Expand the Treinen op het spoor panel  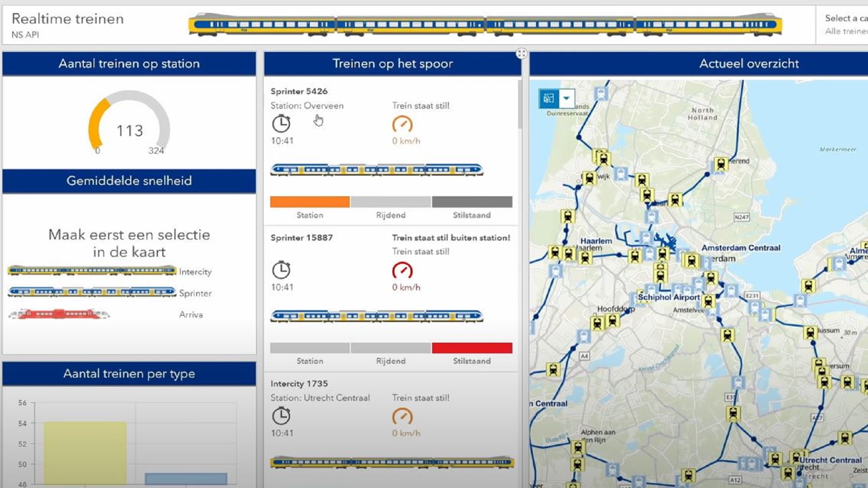pos(521,54)
